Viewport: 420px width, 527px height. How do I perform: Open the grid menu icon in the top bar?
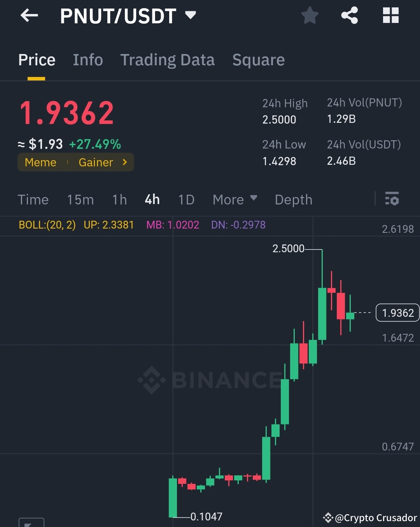[390, 16]
